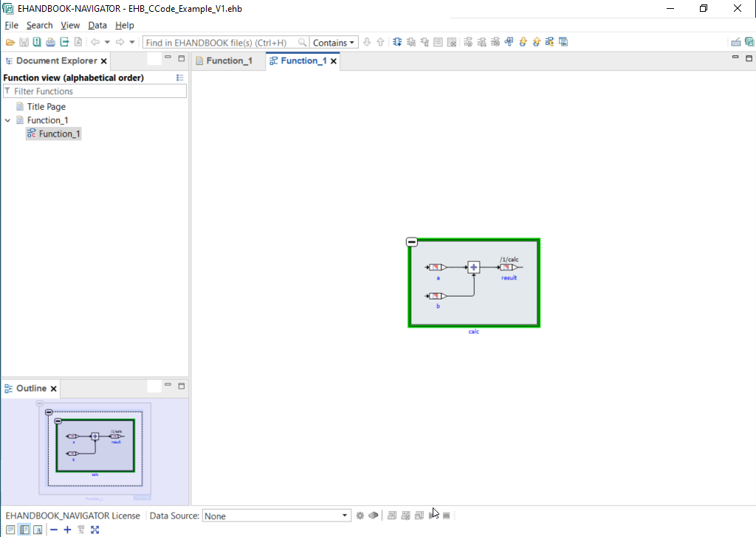
Task: Click the print icon in toolbar
Action: pos(50,42)
